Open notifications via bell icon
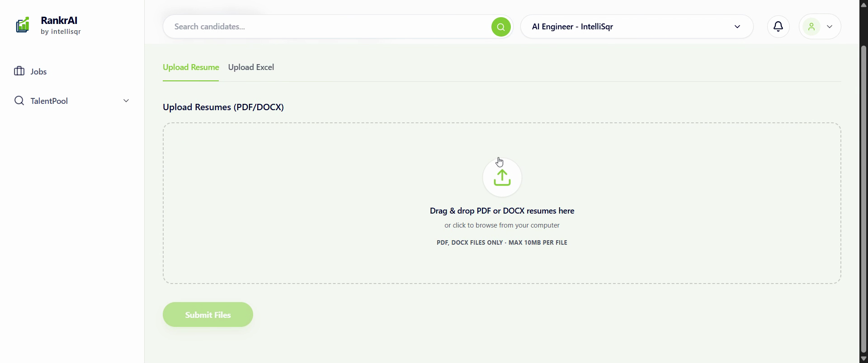 [778, 26]
